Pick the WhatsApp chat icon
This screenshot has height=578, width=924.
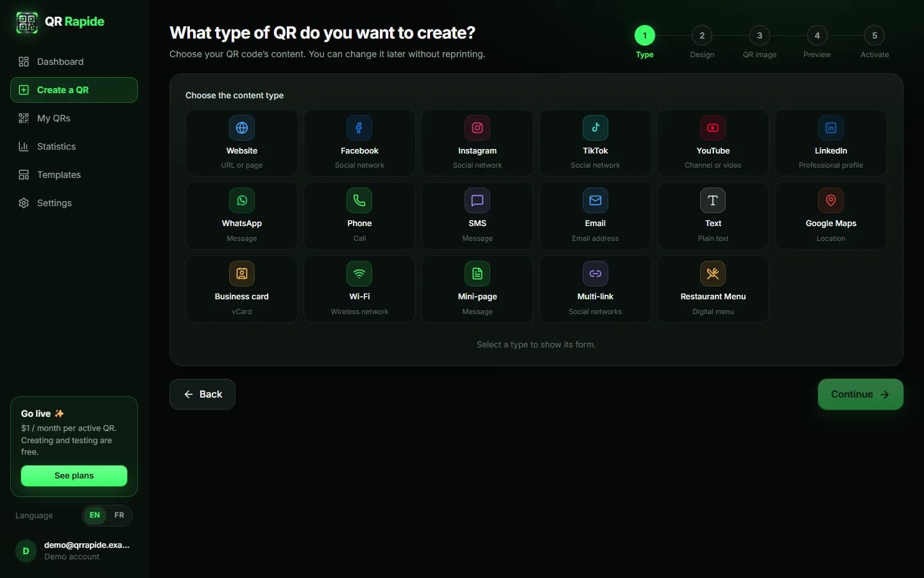click(x=242, y=200)
